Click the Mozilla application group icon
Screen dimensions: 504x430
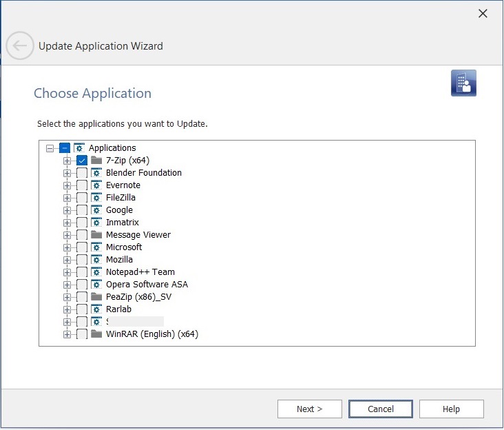pyautogui.click(x=96, y=260)
